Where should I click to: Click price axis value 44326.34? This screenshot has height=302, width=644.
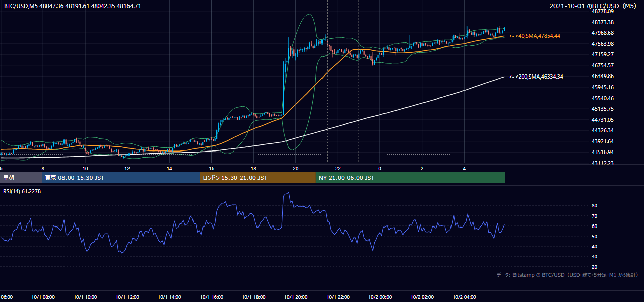(x=602, y=130)
